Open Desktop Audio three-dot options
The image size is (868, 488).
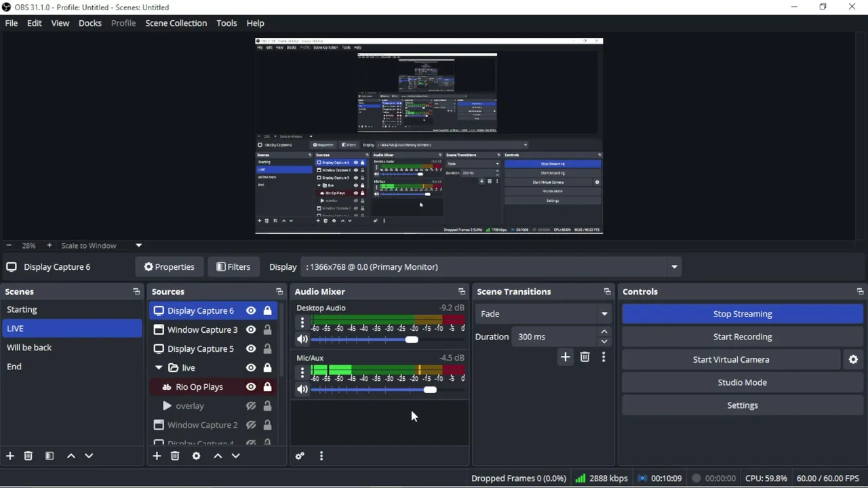coord(302,323)
